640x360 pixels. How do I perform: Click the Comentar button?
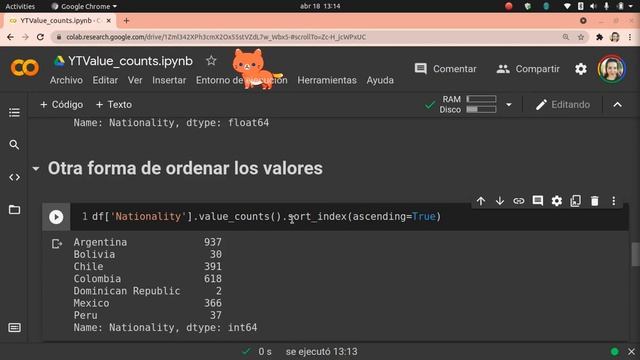click(x=445, y=69)
